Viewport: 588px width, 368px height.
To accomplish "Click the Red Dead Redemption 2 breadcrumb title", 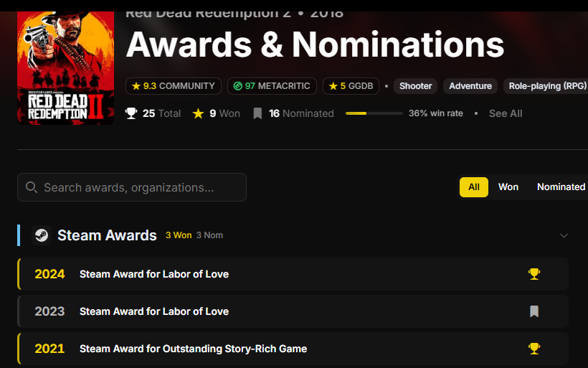I will (208, 14).
